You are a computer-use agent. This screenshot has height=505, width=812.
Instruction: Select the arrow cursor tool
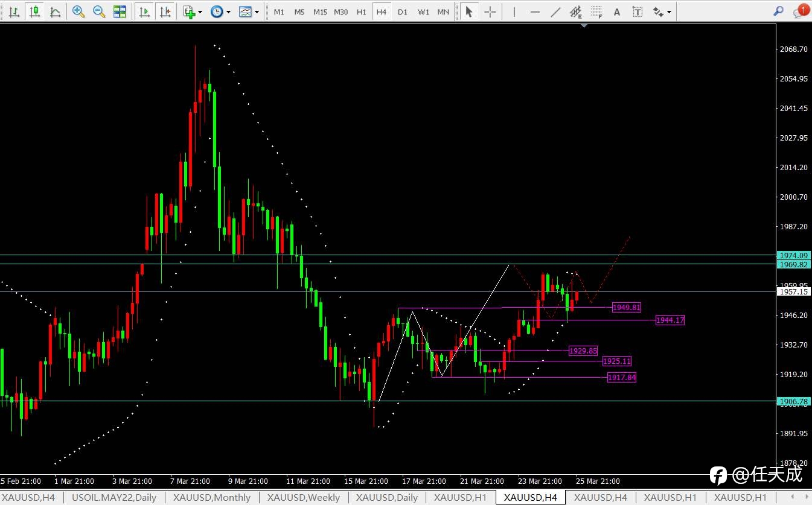(469, 11)
